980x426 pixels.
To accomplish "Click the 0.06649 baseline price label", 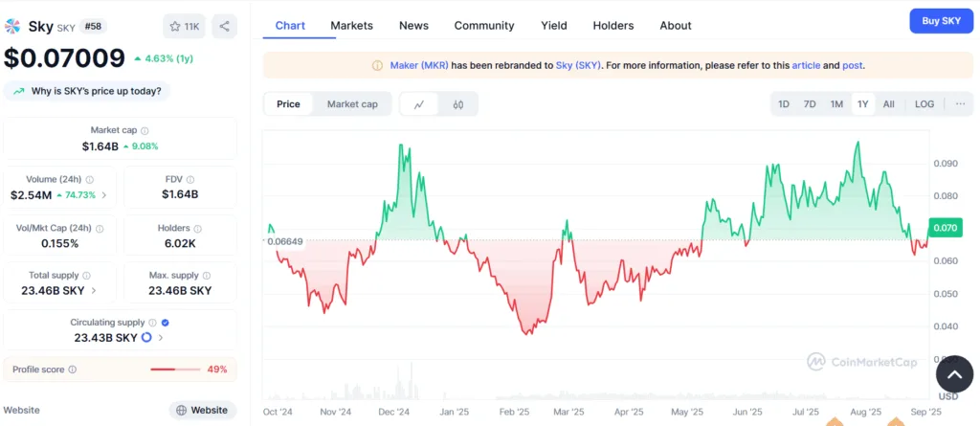I will pos(285,242).
